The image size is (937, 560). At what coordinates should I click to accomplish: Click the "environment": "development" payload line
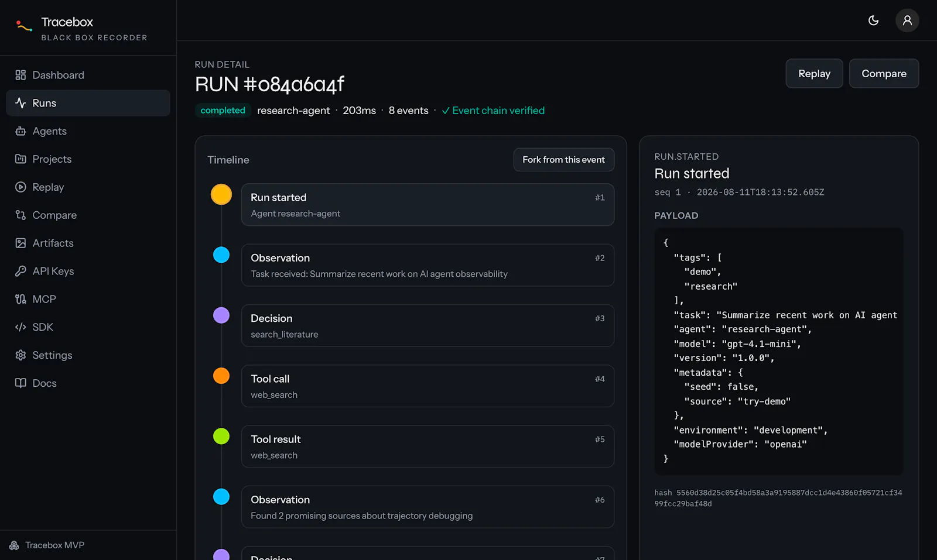tap(751, 430)
